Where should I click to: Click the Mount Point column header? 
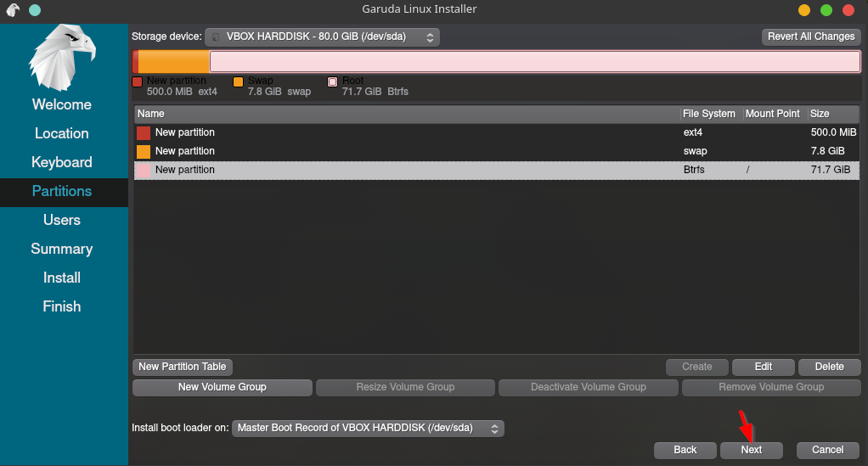[775, 114]
